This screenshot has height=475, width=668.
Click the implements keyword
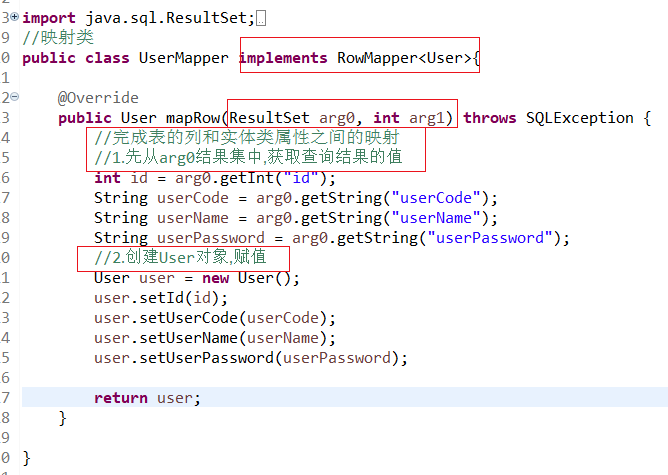point(283,58)
